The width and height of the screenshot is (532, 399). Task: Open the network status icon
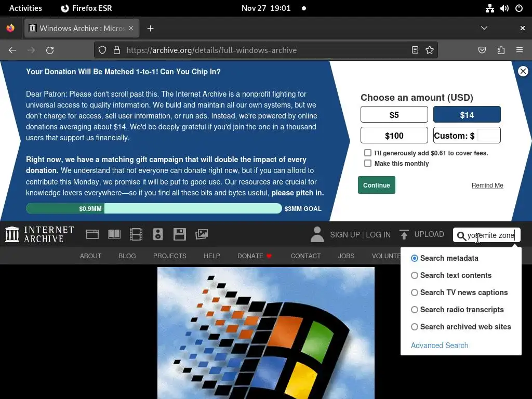[x=489, y=8]
